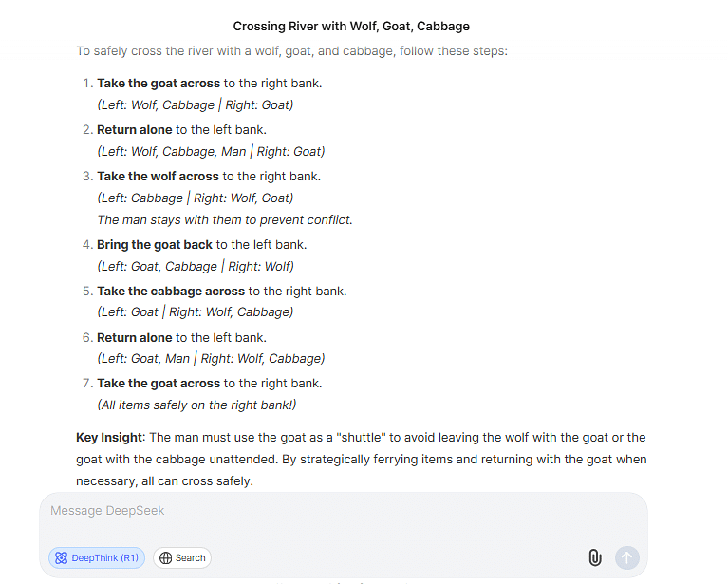Click the paperclip attach file icon
Screen dimensions: 728x584
click(595, 557)
